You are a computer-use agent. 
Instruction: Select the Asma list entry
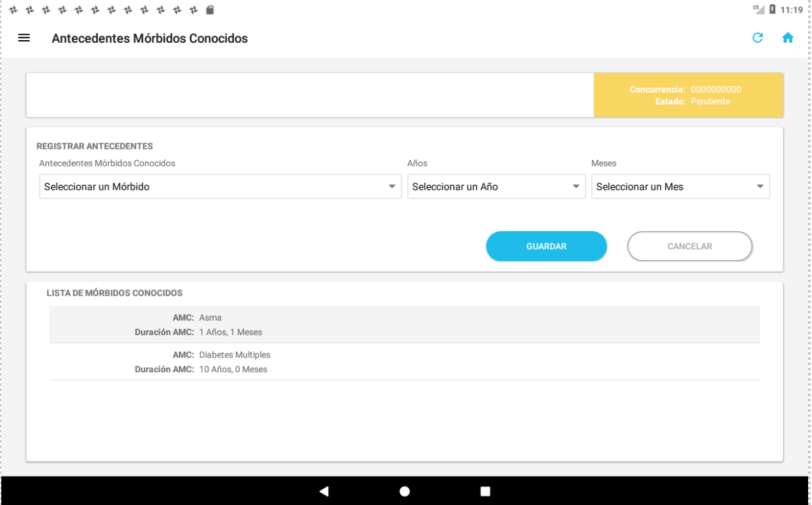point(404,325)
